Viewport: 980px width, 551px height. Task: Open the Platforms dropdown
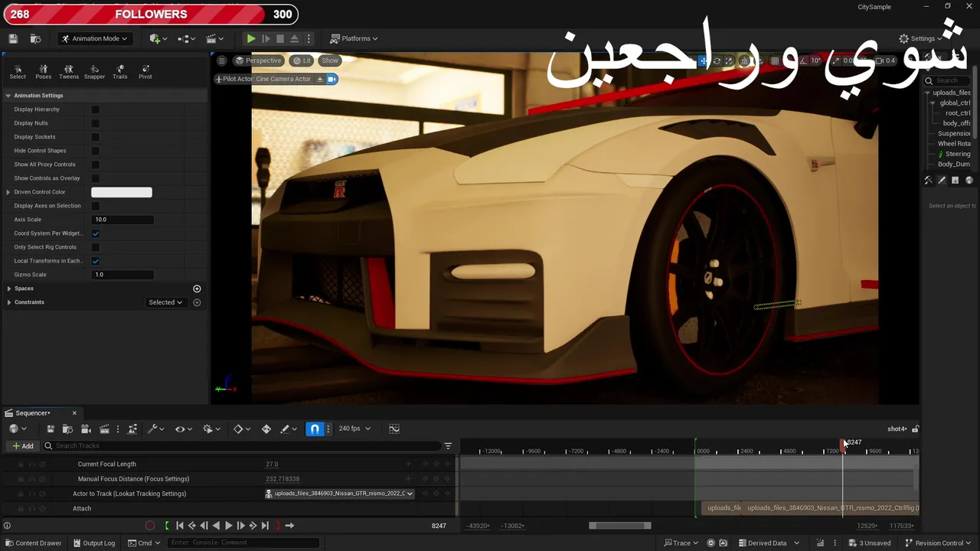354,38
